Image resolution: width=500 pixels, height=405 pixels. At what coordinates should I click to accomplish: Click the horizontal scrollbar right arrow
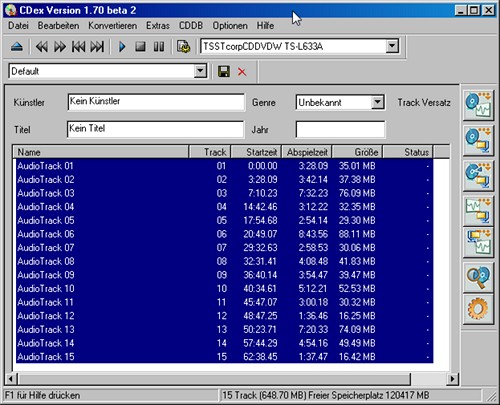tap(452, 379)
